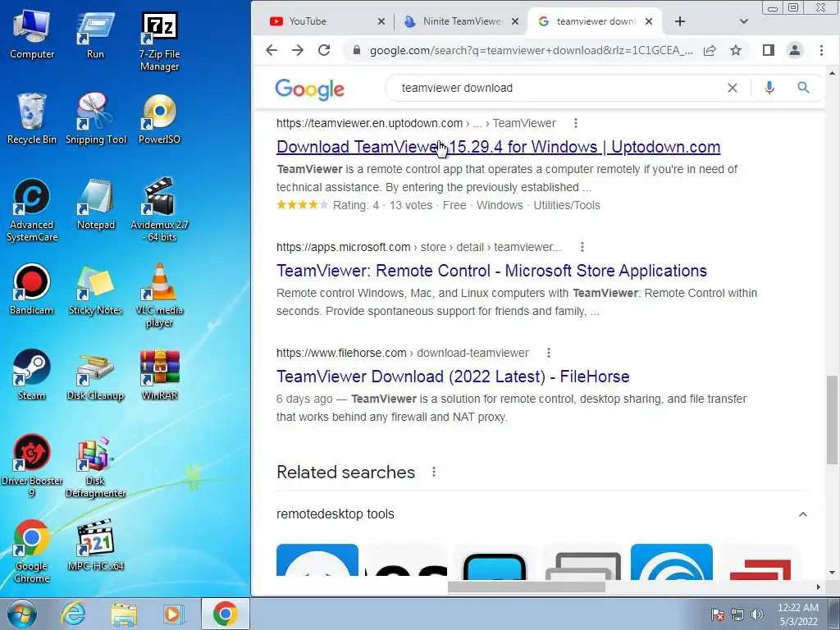The image size is (840, 630).
Task: Open Sticky Notes shortcut
Action: (x=95, y=290)
